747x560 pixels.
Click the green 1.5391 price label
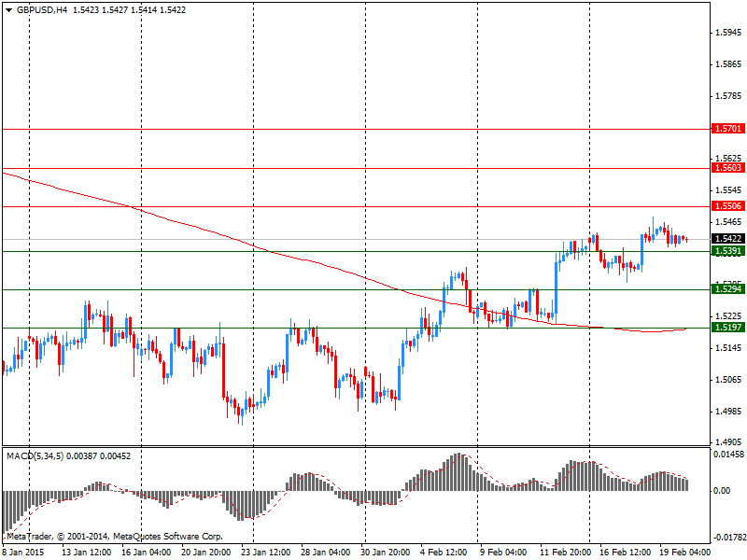(x=728, y=251)
